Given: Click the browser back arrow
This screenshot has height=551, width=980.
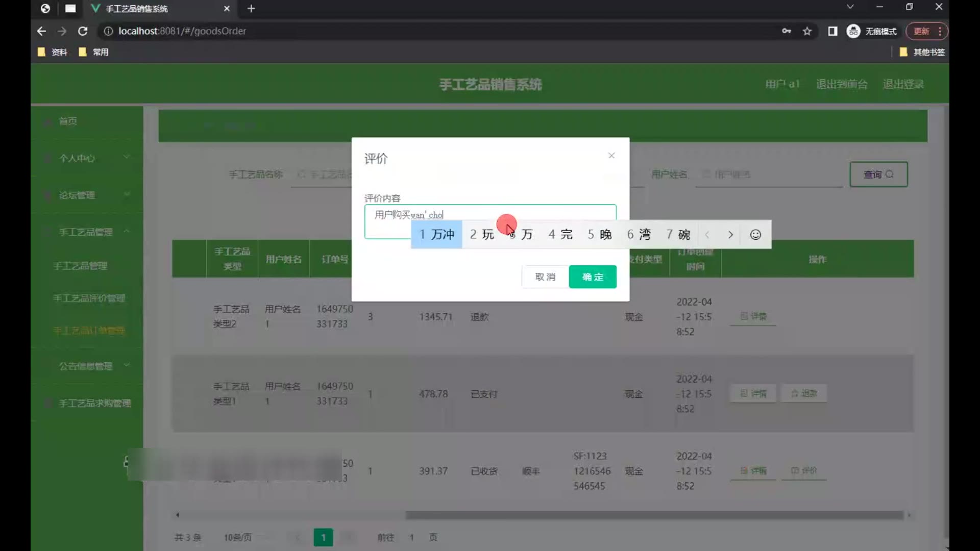Looking at the screenshot, I should [42, 31].
